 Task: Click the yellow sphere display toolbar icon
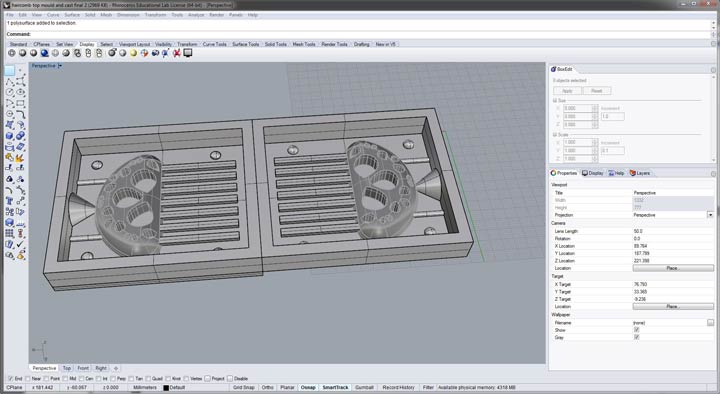point(133,53)
